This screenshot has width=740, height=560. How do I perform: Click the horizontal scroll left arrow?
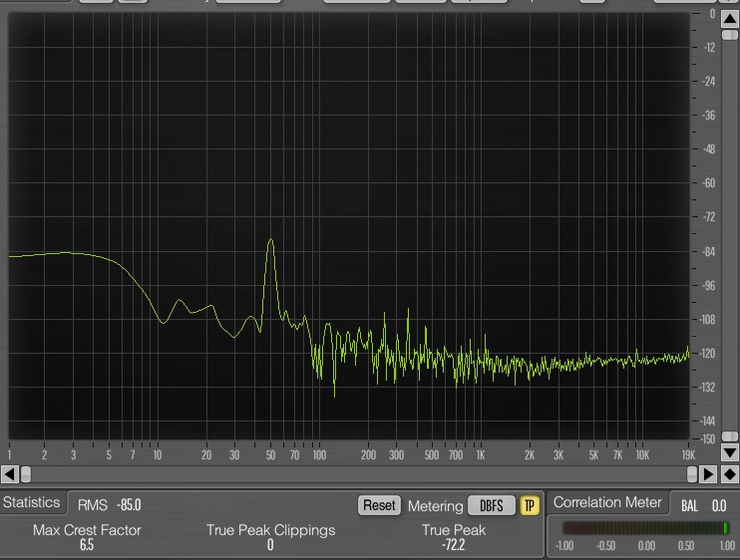click(x=10, y=474)
